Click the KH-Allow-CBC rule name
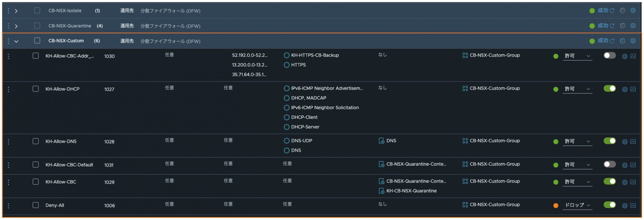 pyautogui.click(x=61, y=182)
